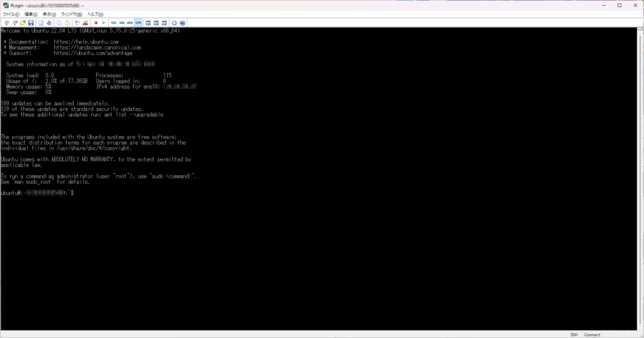
Task: Close the RLogin window
Action: (635, 5)
